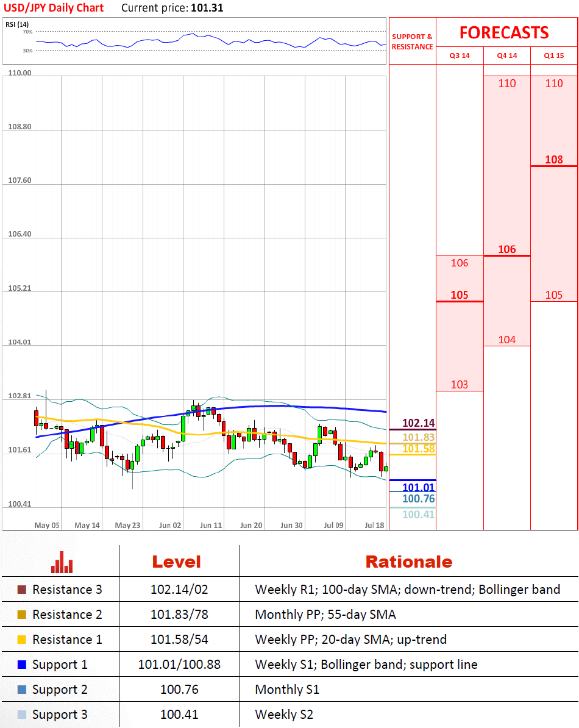
Task: Select the Monthly S1 rationale cell
Action: click(287, 690)
